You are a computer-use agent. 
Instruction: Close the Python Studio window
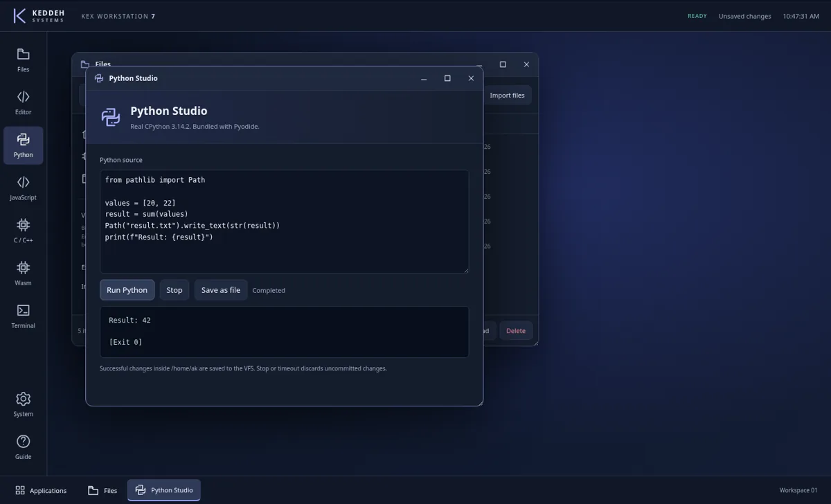(471, 78)
